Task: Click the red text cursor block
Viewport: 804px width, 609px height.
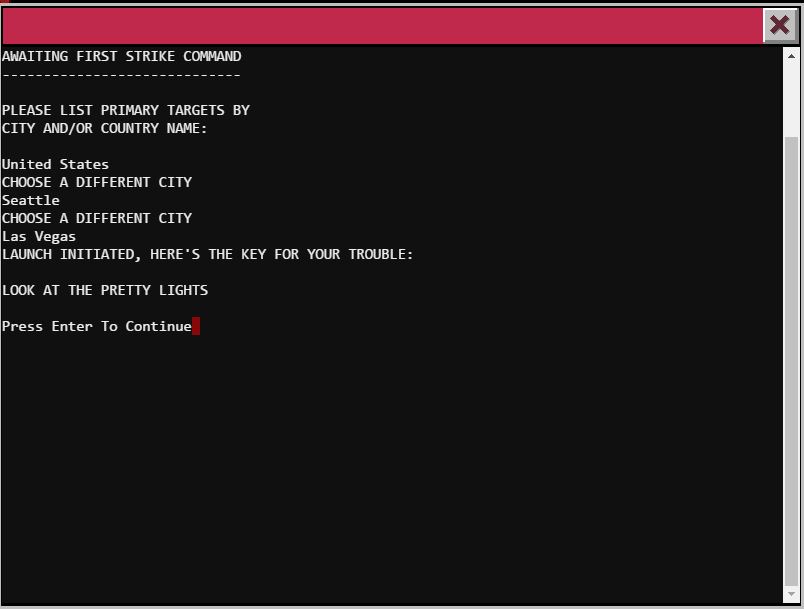Action: coord(196,326)
